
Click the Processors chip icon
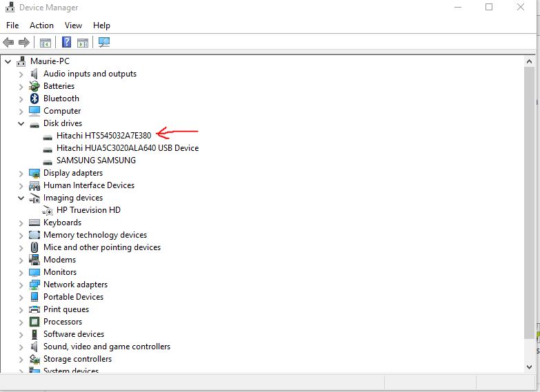click(34, 322)
